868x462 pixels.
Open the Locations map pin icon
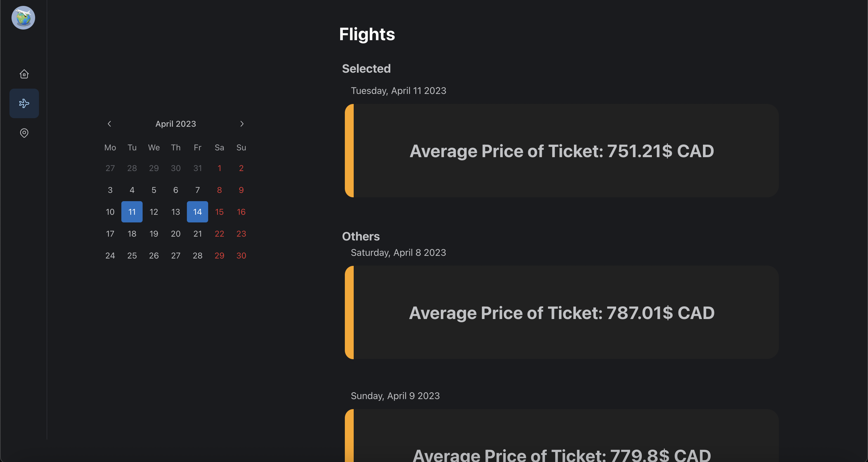point(24,133)
